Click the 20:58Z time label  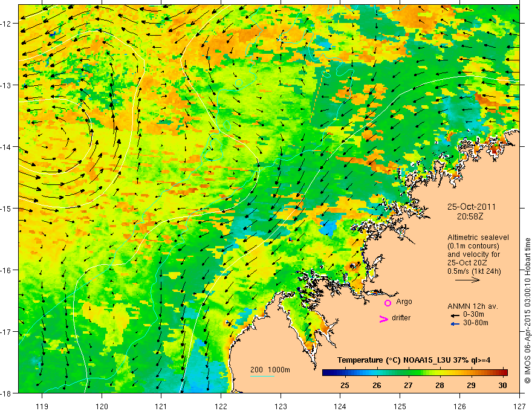coord(470,216)
